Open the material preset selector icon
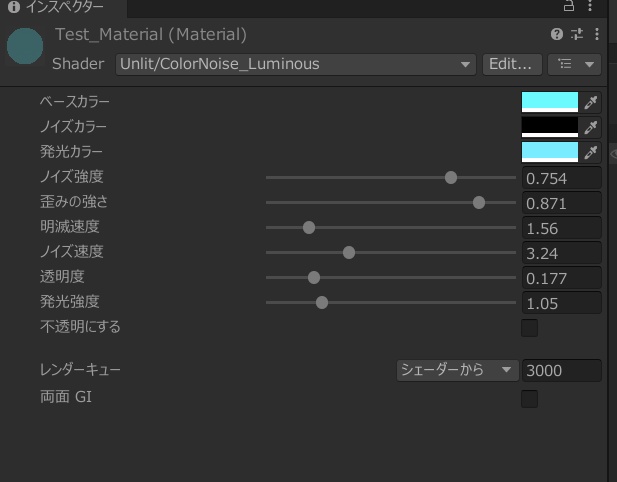Screen dimensions: 617x482 (x=577, y=34)
